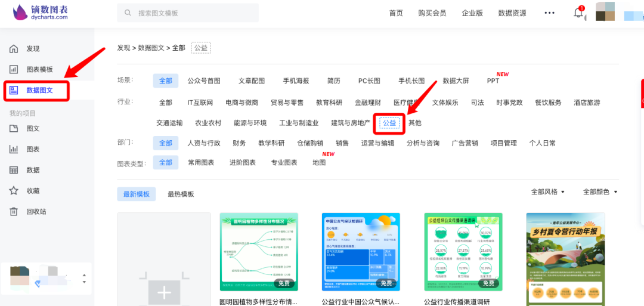This screenshot has height=306, width=644.
Task: Expand the 全部颜色 color dropdown
Action: pos(600,192)
